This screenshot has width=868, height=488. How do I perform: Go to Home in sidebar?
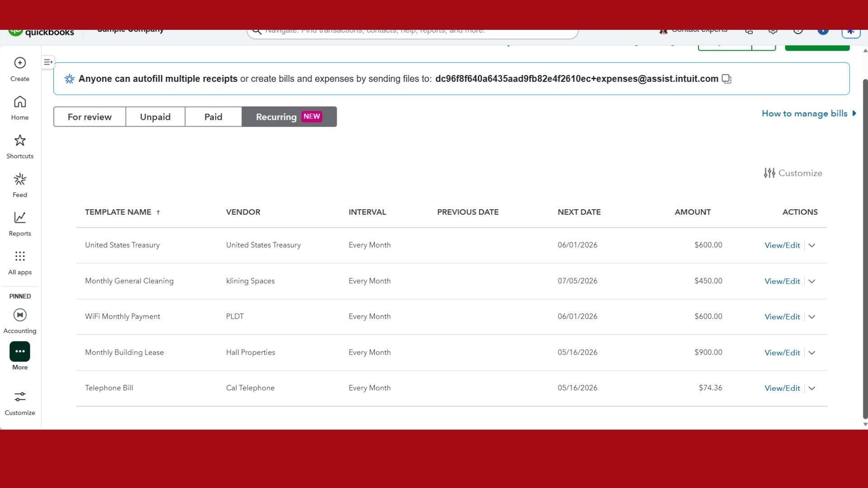click(20, 102)
